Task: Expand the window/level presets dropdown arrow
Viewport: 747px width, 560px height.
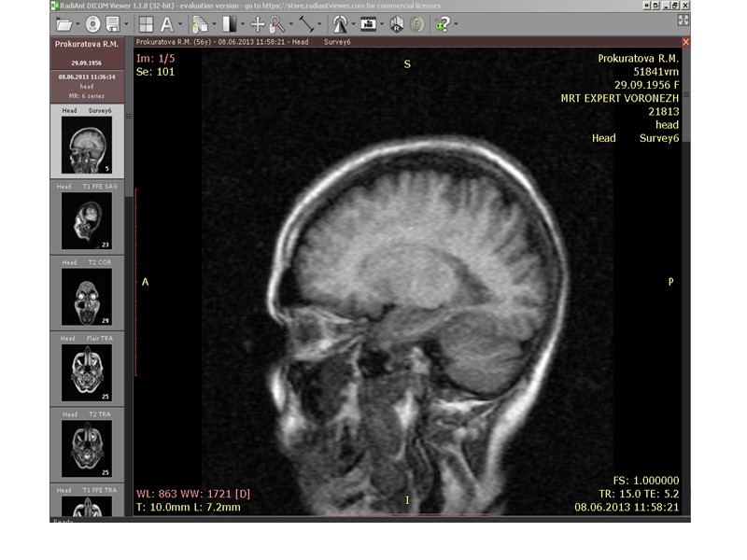Action: tap(243, 24)
